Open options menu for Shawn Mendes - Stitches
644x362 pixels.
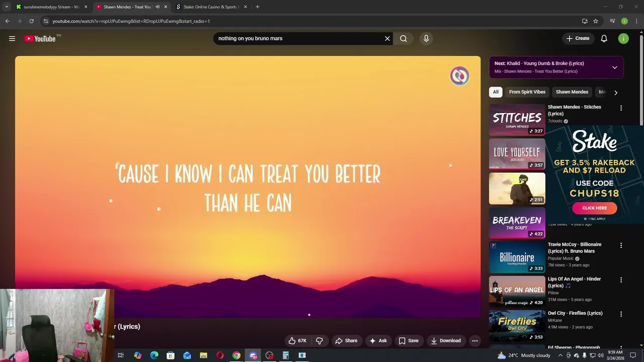click(621, 108)
